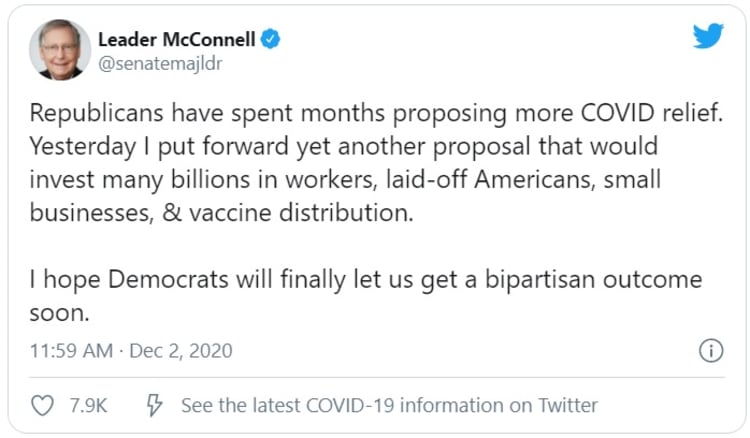Click the lightning bolt icon
This screenshot has width=750, height=438.
[x=154, y=405]
